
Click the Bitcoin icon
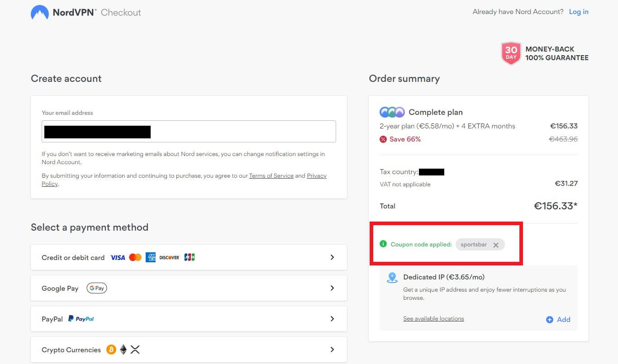click(x=111, y=350)
